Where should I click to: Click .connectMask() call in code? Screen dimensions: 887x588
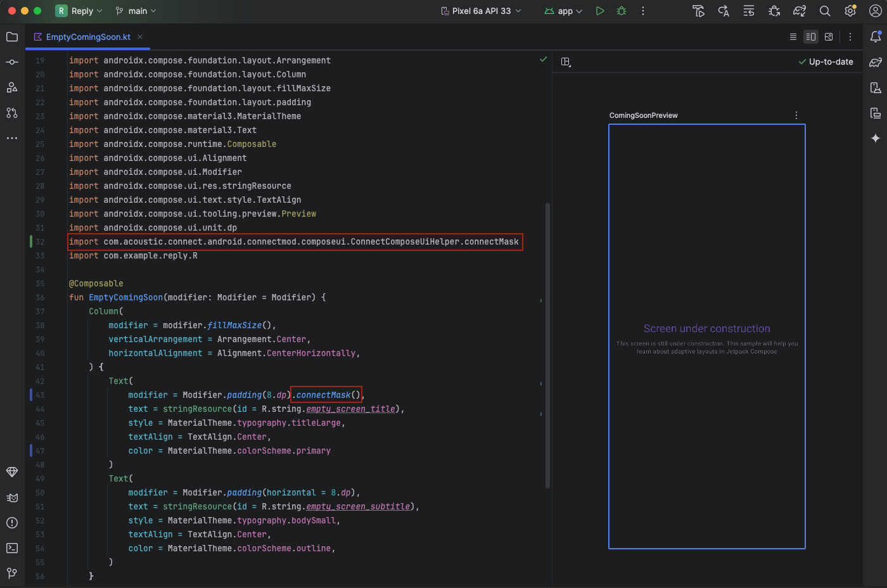(326, 395)
